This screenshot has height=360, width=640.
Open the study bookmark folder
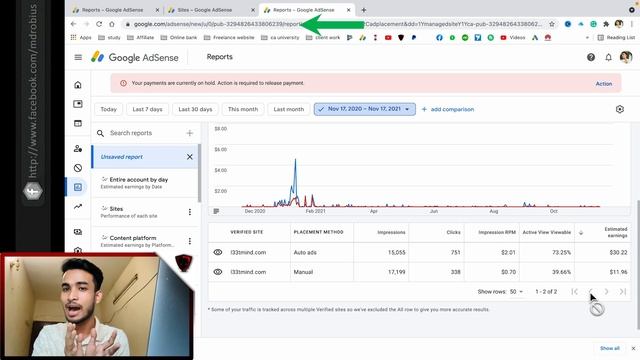(109, 38)
